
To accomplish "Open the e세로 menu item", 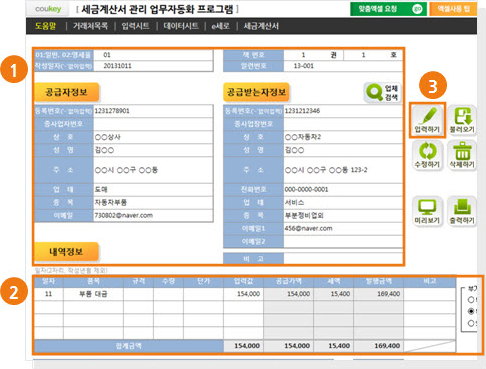I will [220, 26].
